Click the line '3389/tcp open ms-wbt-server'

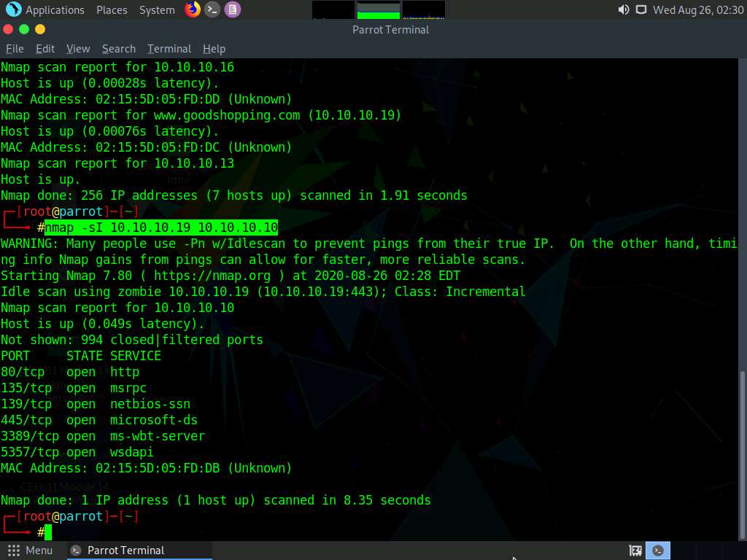(103, 436)
